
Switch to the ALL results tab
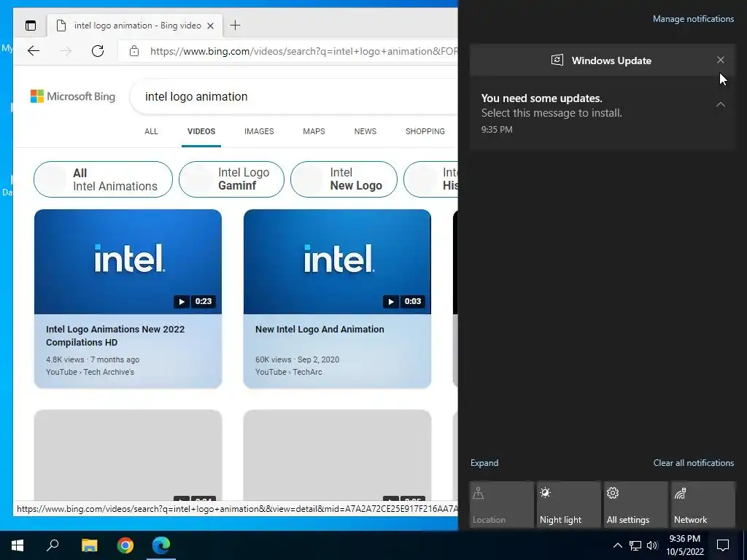pos(151,131)
